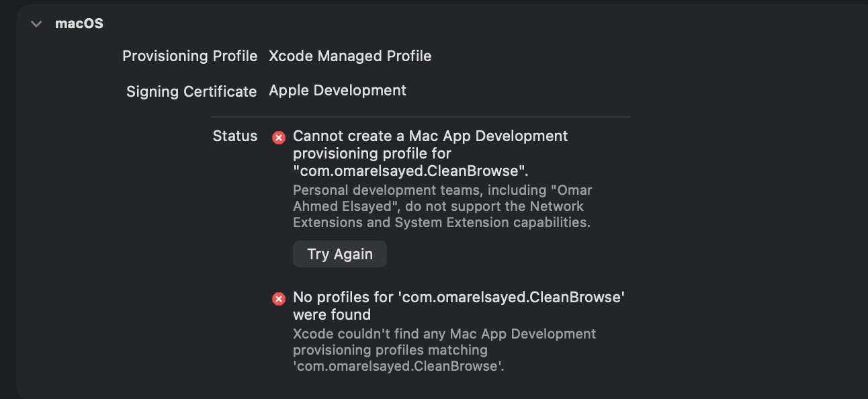Screen dimensions: 868x399
Task: Collapse the macOS section chevron
Action: click(x=36, y=24)
